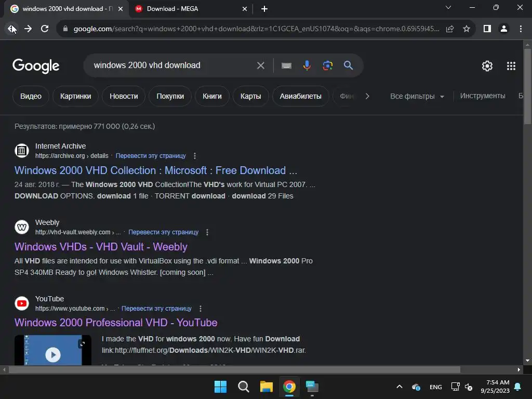
Task: Open Windows 2000 VHD Collection result
Action: click(x=156, y=170)
